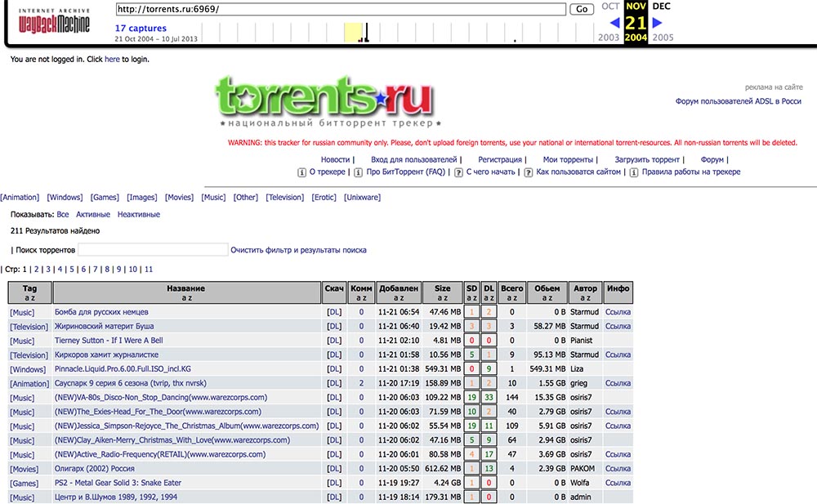The height and width of the screenshot is (504, 817).
Task: Sort Size column ascending with 'a' link
Action: [440, 298]
